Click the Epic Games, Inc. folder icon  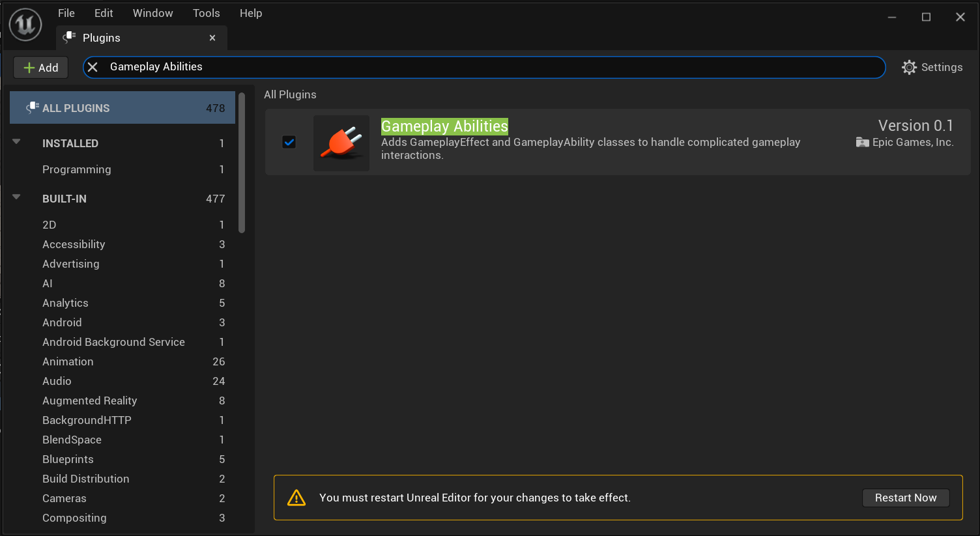(x=862, y=142)
